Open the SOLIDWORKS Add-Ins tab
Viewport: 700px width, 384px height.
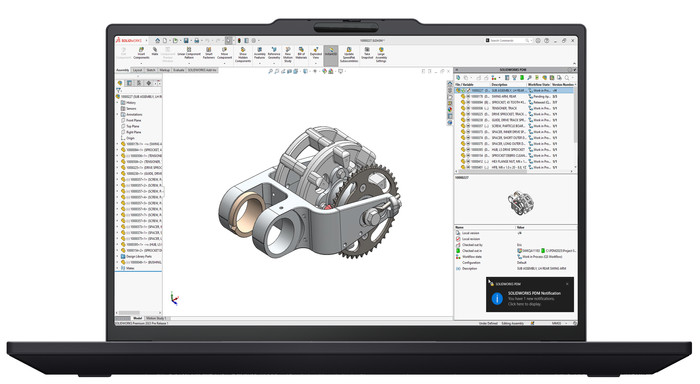[202, 70]
